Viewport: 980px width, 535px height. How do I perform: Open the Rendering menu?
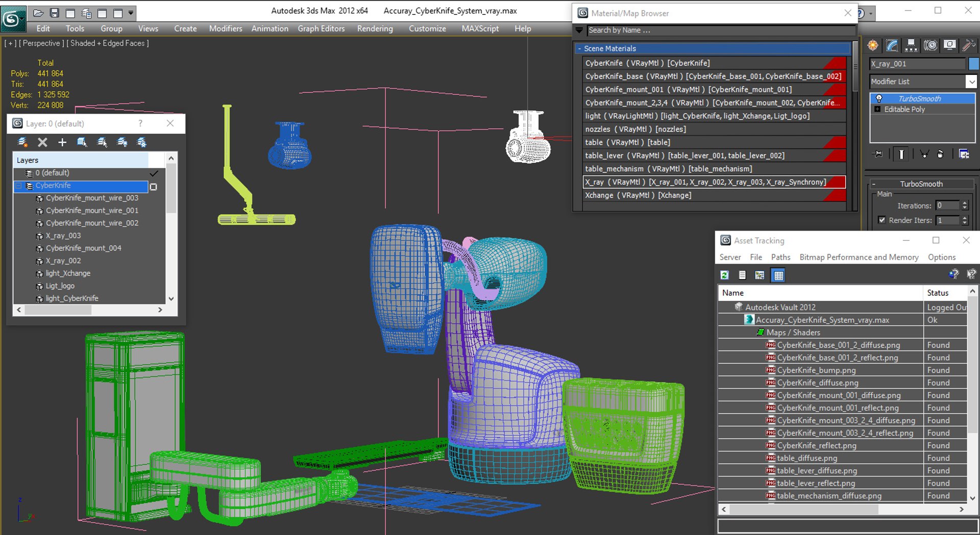375,29
